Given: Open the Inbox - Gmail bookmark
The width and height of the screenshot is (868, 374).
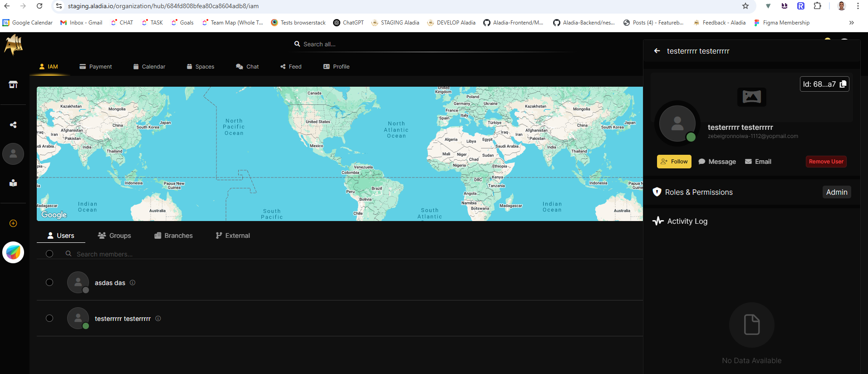Looking at the screenshot, I should pyautogui.click(x=81, y=23).
